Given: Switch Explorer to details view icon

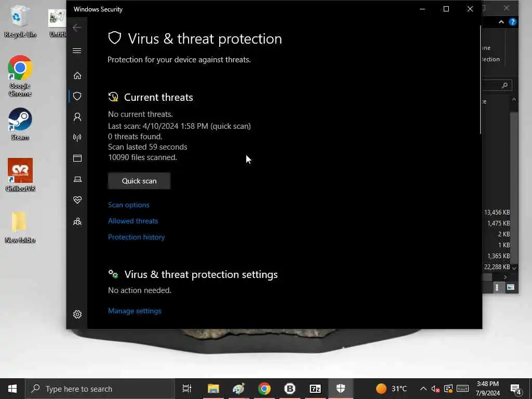Looking at the screenshot, I should point(497,288).
